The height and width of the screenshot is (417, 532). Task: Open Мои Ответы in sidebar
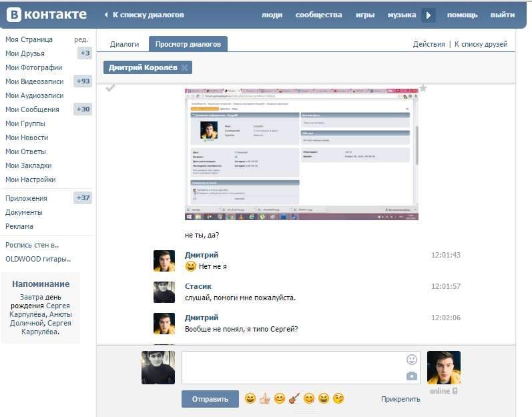coord(25,151)
